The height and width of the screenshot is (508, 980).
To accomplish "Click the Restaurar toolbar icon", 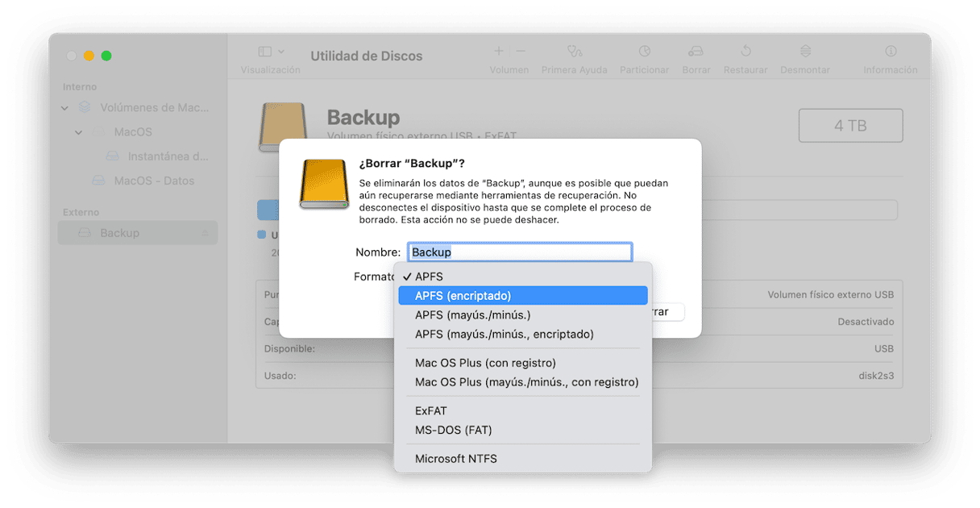I will point(745,52).
